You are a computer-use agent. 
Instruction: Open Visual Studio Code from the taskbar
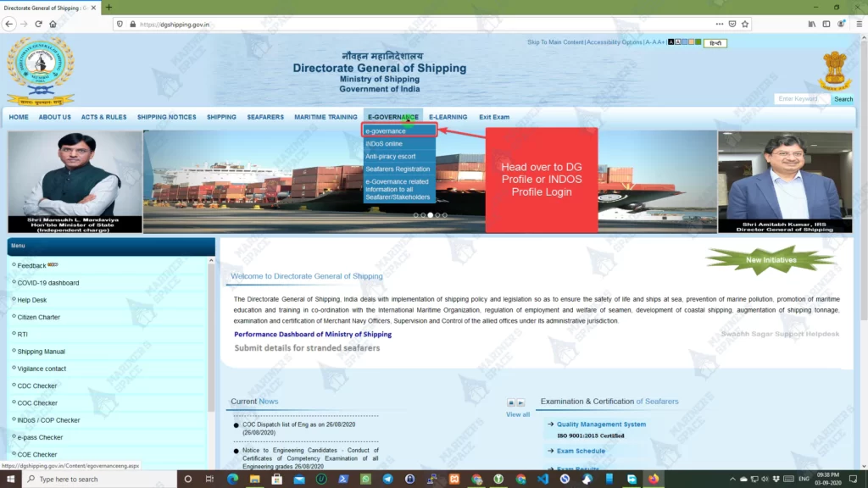542,479
